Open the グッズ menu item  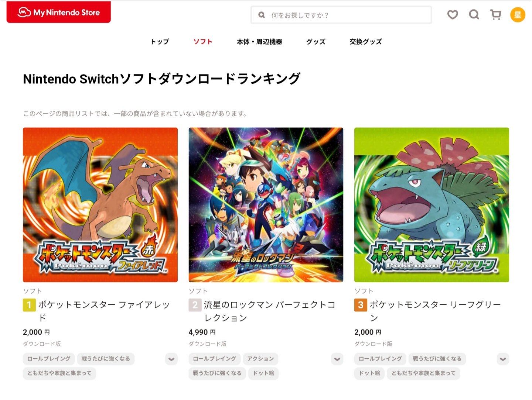316,42
